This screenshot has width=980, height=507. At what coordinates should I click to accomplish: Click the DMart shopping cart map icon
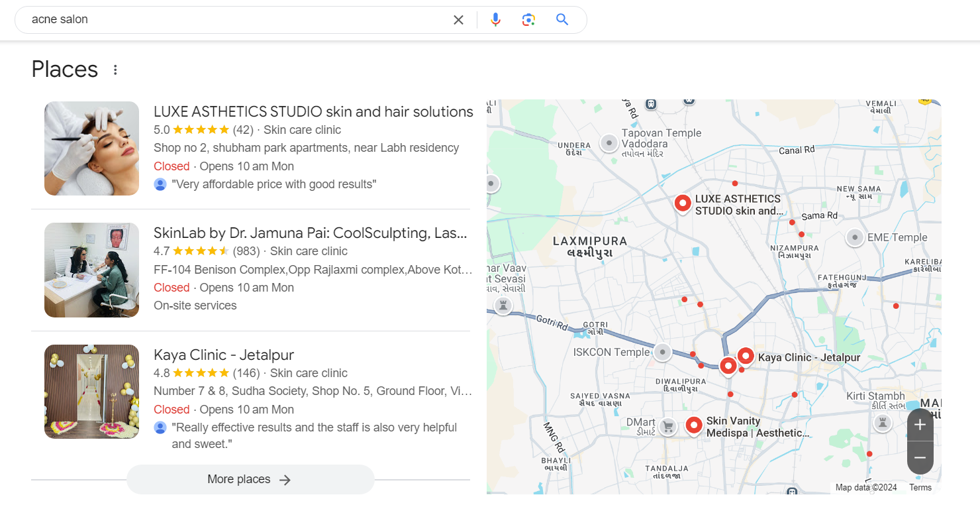668,426
